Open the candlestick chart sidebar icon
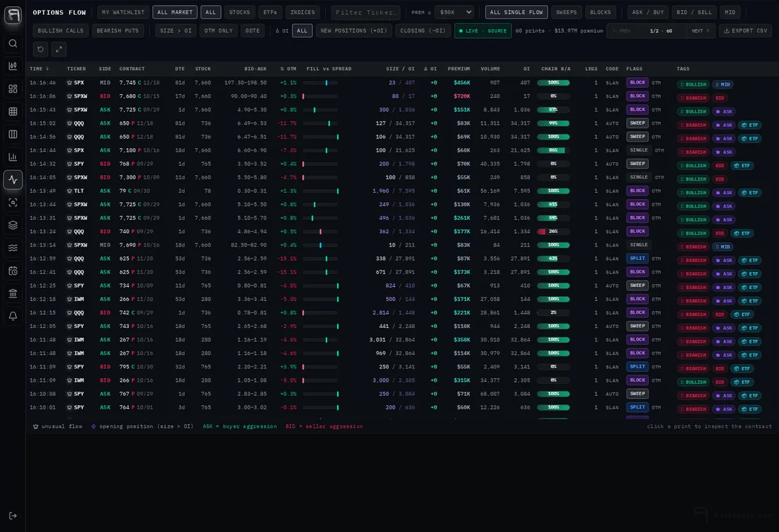 [13, 66]
